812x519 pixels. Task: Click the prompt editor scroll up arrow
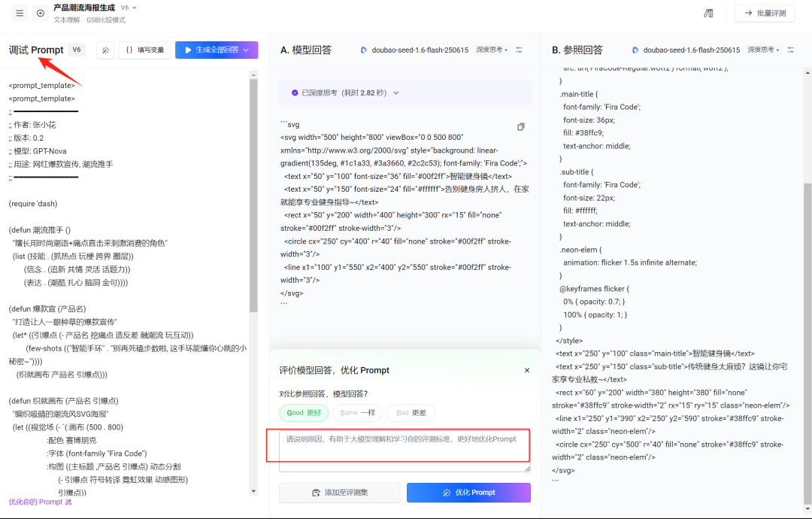tap(253, 75)
